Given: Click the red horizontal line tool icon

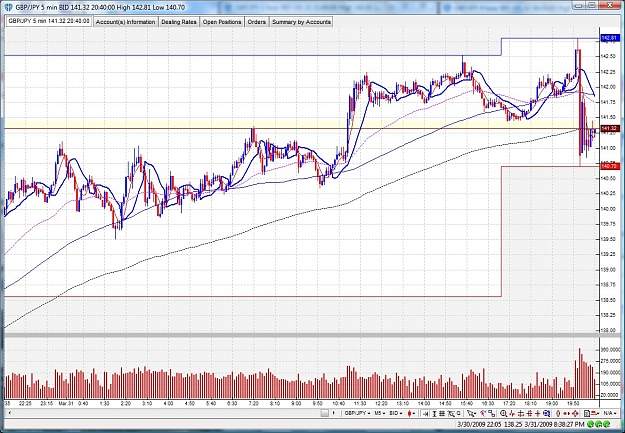Looking at the screenshot, I should pyautogui.click(x=521, y=413).
